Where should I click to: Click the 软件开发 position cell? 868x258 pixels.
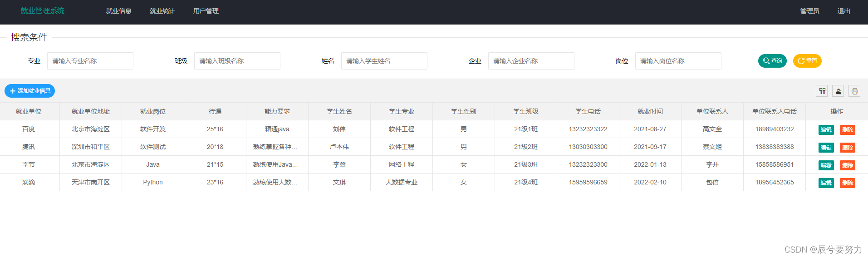(x=153, y=129)
